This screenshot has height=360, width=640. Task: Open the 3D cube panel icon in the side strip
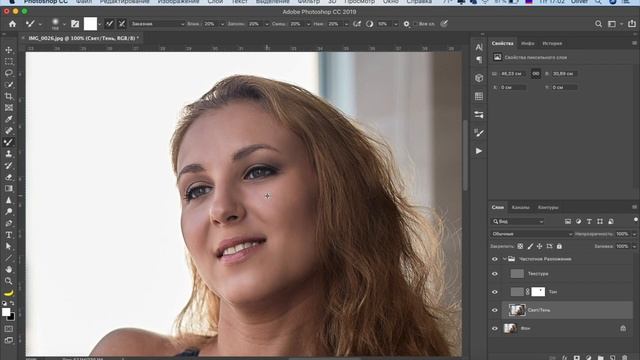click(x=479, y=78)
